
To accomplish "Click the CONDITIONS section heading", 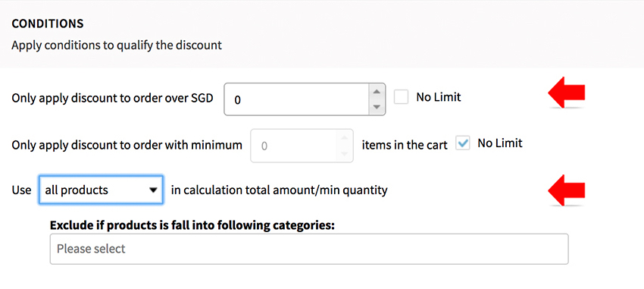I will coord(48,24).
